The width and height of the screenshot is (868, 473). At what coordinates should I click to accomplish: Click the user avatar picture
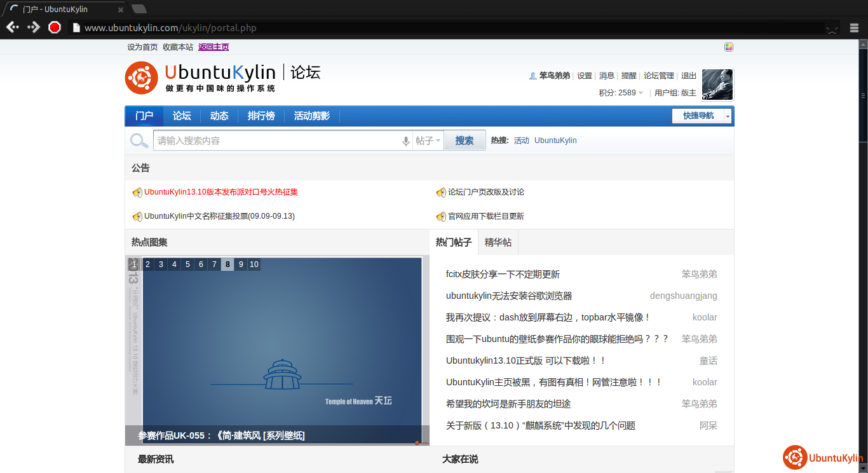[717, 85]
